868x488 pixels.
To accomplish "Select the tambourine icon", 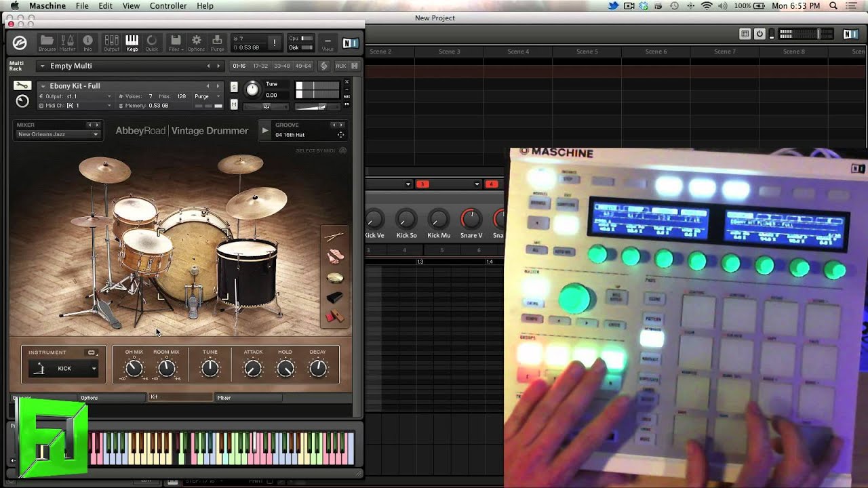I will coord(334,277).
